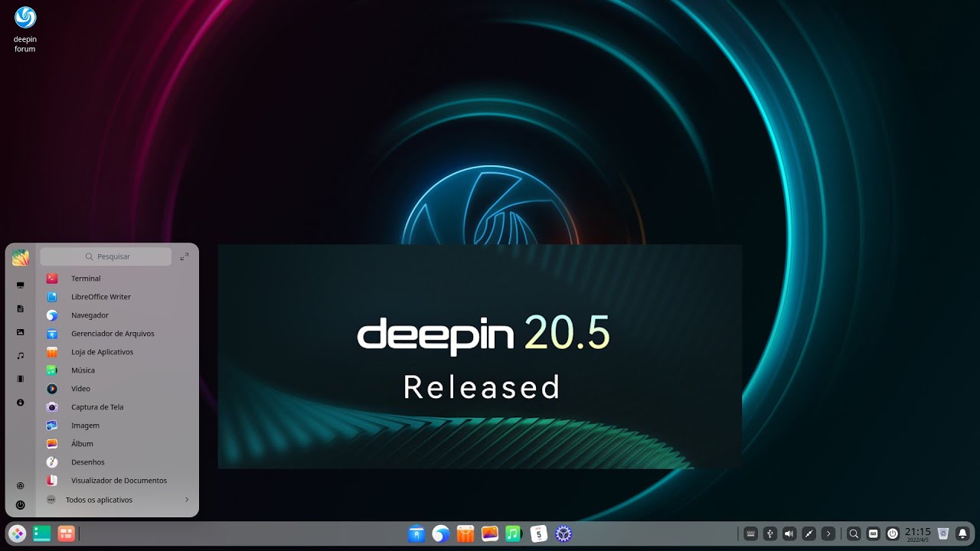Open Music player from the dock
980x551 pixels.
(514, 533)
